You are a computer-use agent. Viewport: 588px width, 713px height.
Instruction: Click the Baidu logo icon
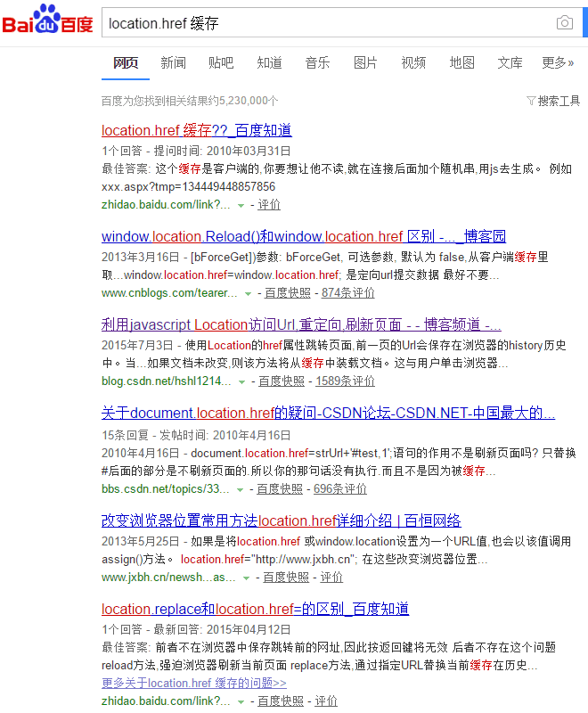pyautogui.click(x=46, y=22)
